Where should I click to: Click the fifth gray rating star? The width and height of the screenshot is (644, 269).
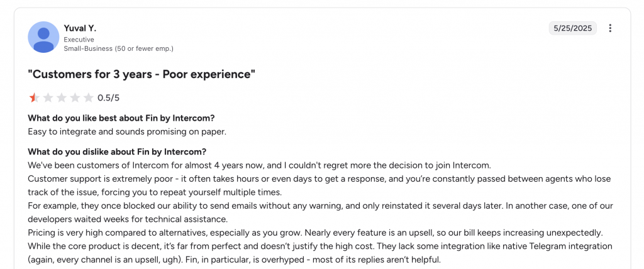(89, 97)
